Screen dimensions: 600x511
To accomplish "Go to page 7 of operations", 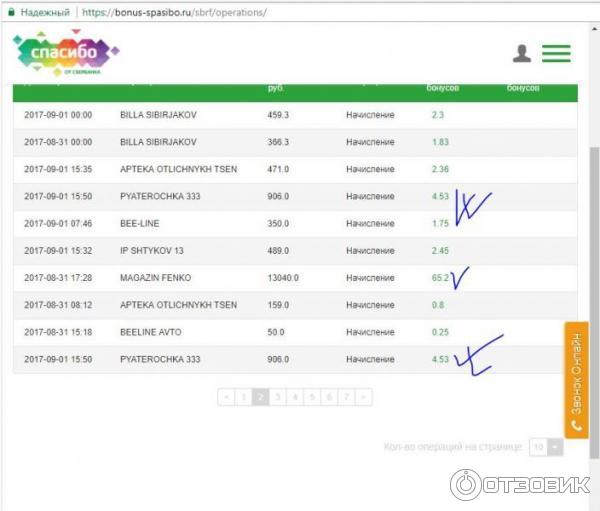I will click(x=346, y=397).
